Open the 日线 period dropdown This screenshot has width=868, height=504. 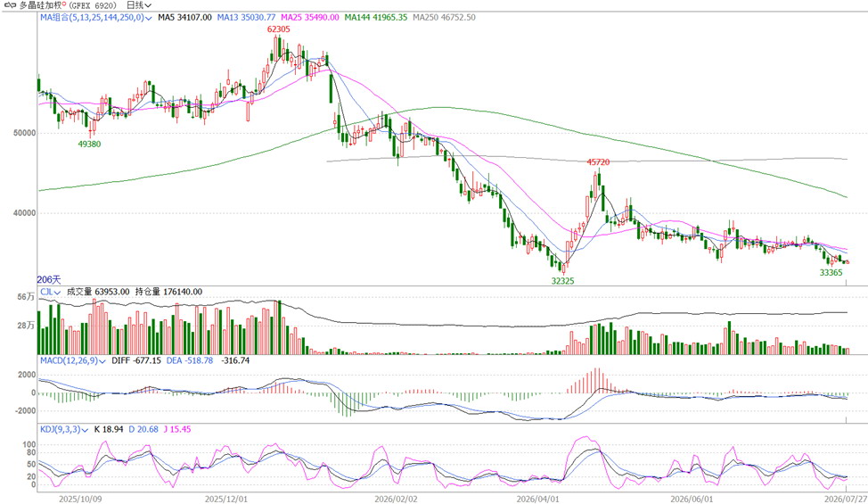[139, 5]
